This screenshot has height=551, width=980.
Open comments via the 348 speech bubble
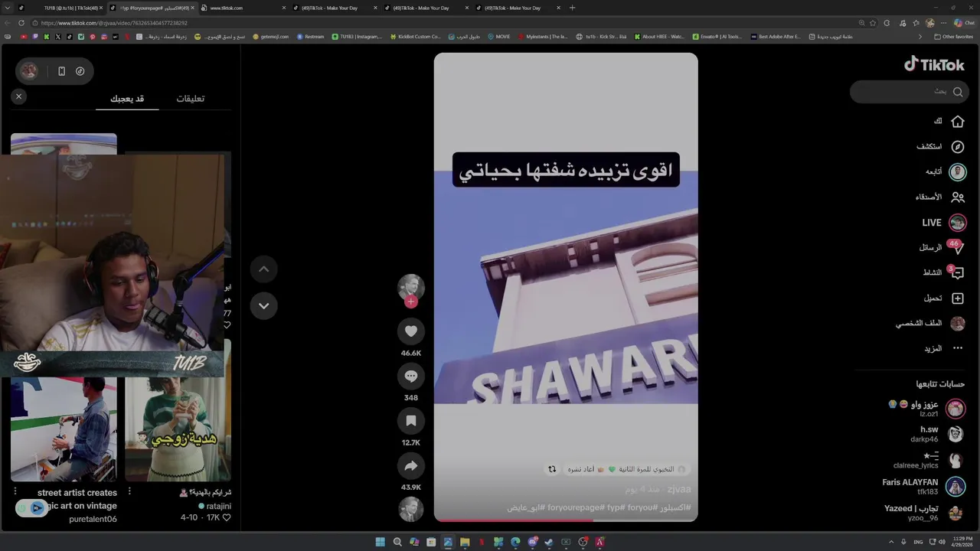[x=411, y=377]
